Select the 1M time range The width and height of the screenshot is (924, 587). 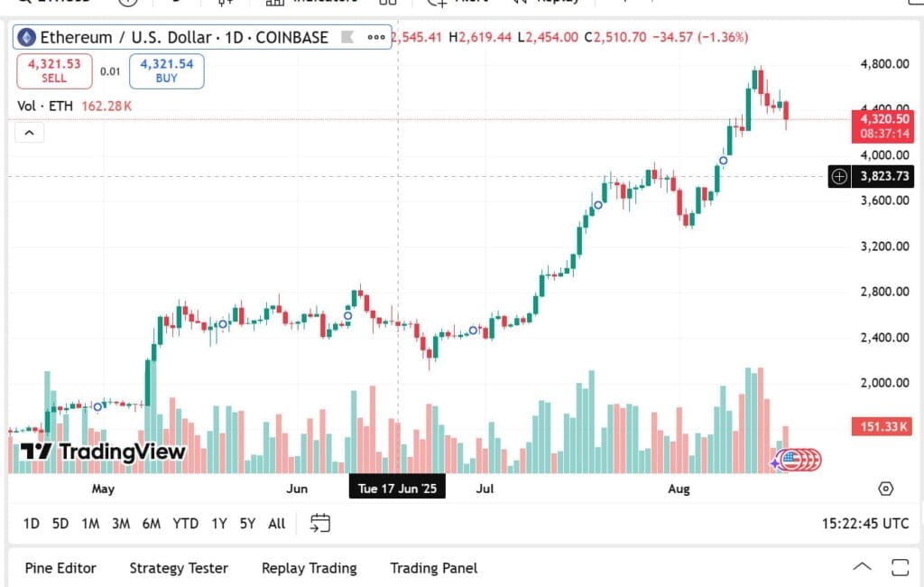tap(90, 523)
